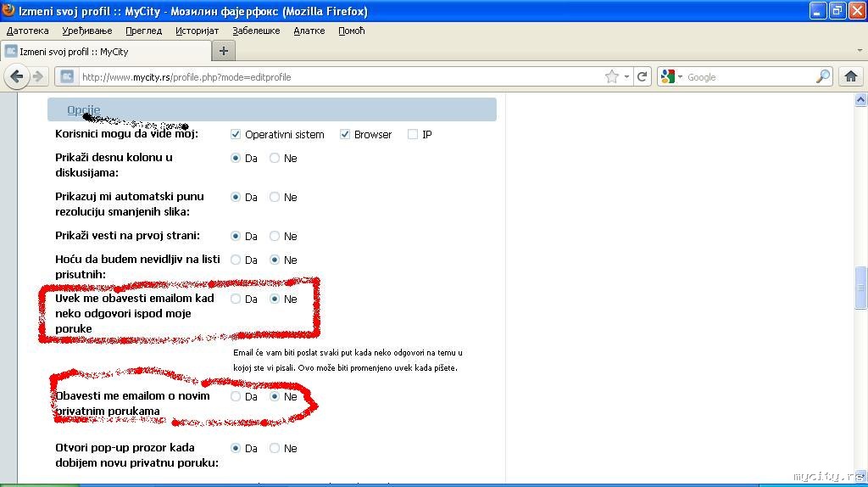The height and width of the screenshot is (487, 868).
Task: Bookmark this page with the star icon
Action: coord(612,77)
